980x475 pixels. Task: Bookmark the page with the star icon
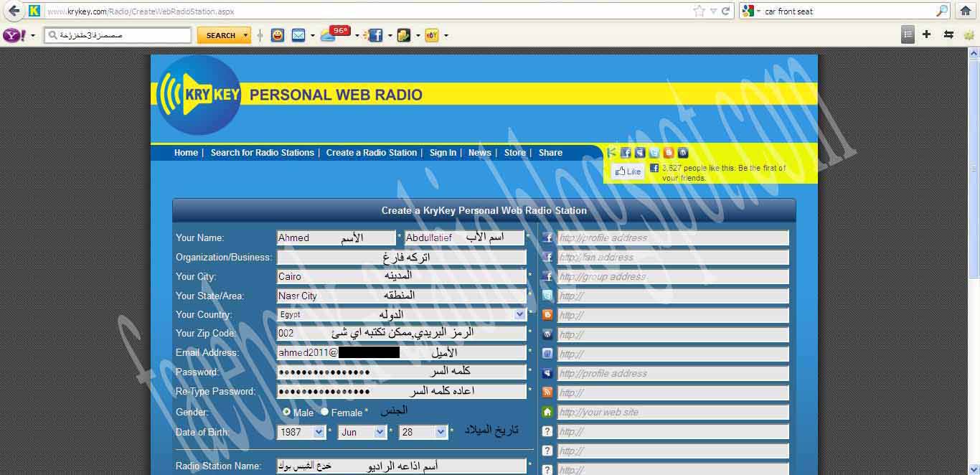click(x=699, y=11)
